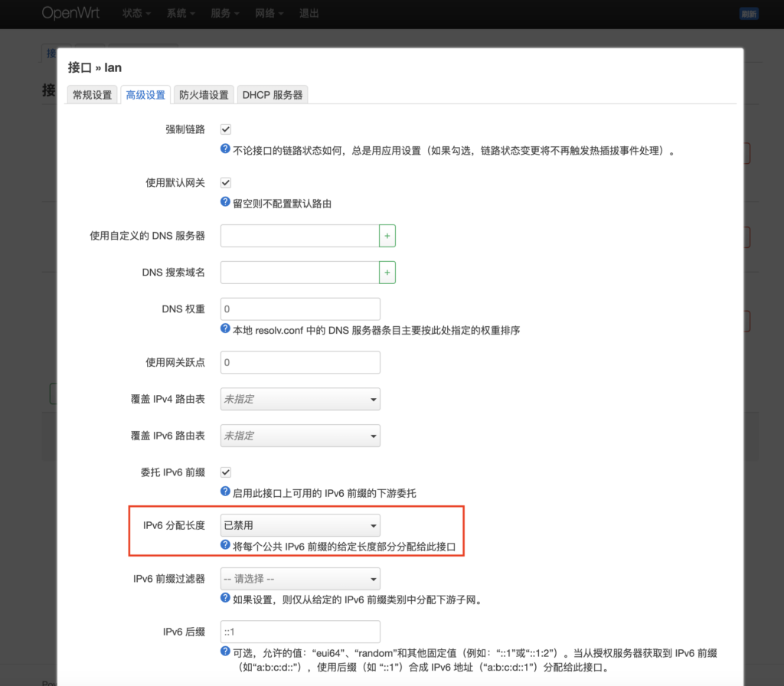This screenshot has height=686, width=784.
Task: Click help icon beside resolv.conf DNS 权重 hint
Action: [x=225, y=328]
